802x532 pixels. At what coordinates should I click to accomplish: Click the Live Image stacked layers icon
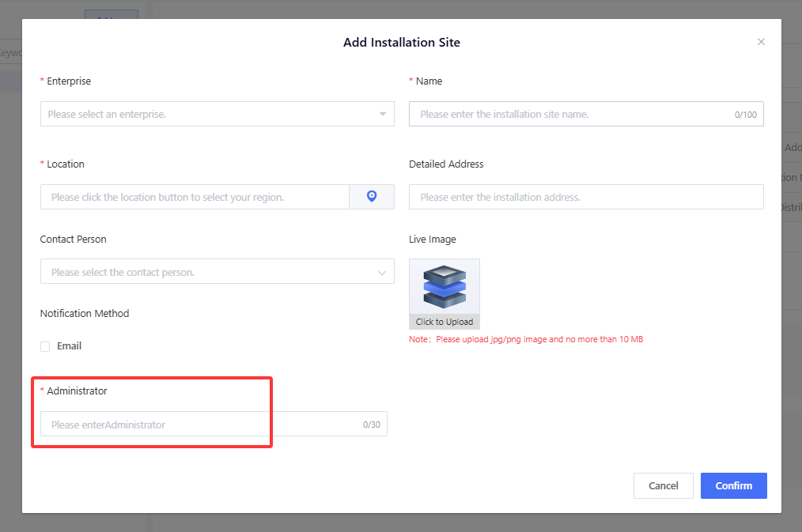[x=445, y=286]
